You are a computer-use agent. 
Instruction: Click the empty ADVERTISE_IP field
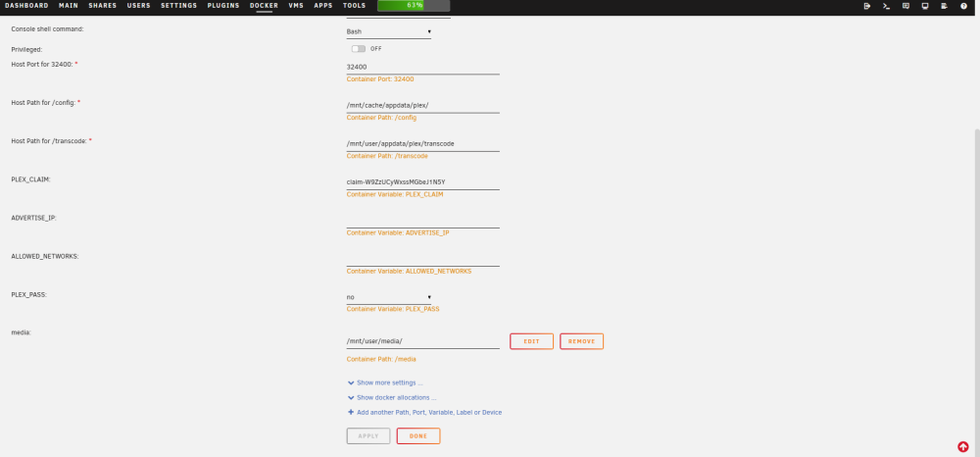422,221
